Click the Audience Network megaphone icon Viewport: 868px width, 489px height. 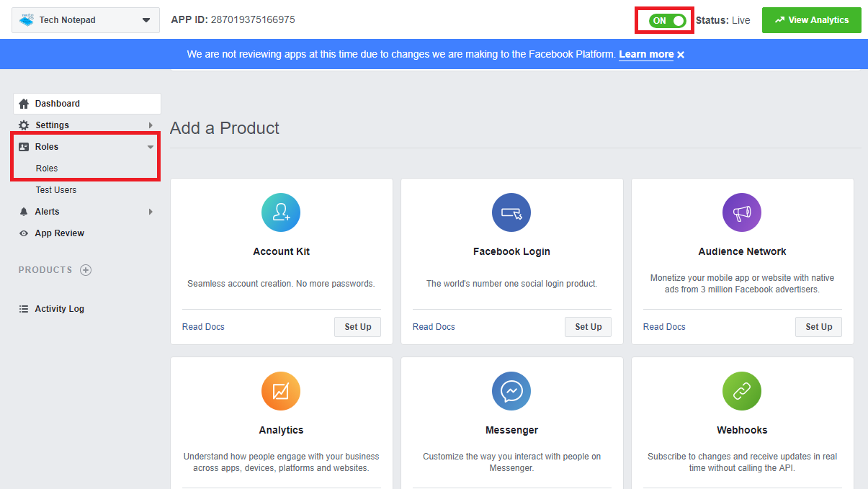742,212
